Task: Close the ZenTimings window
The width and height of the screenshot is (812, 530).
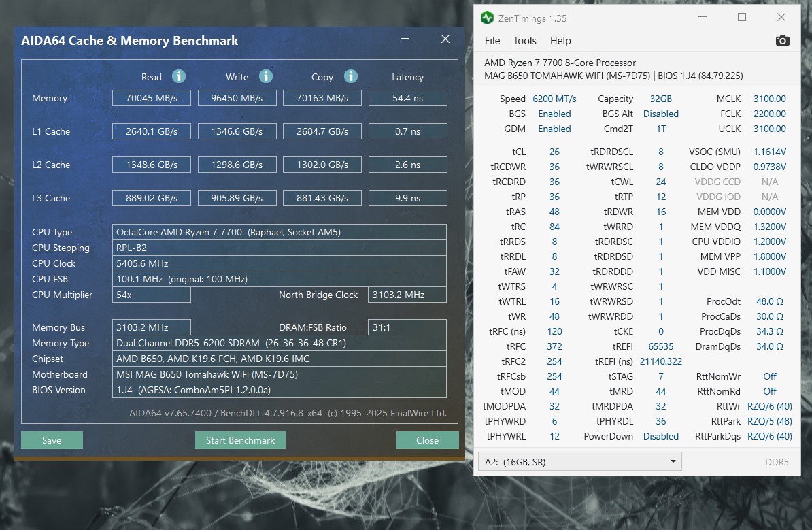Action: pyautogui.click(x=781, y=18)
